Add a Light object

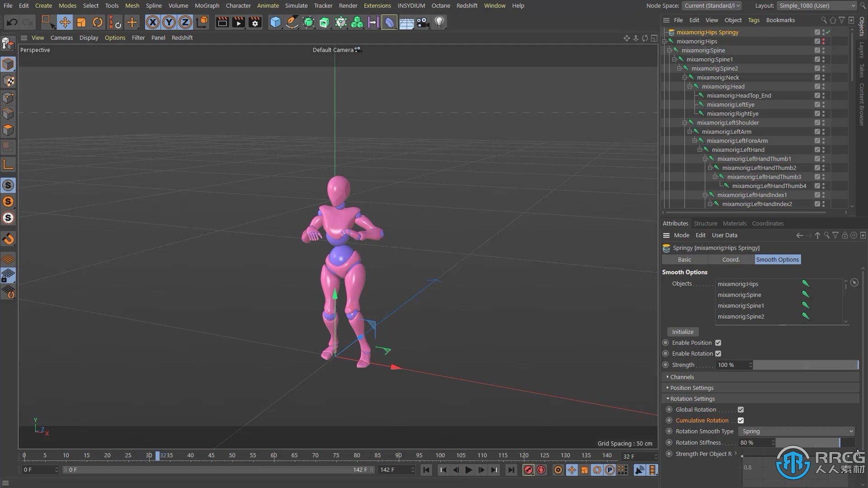click(439, 22)
